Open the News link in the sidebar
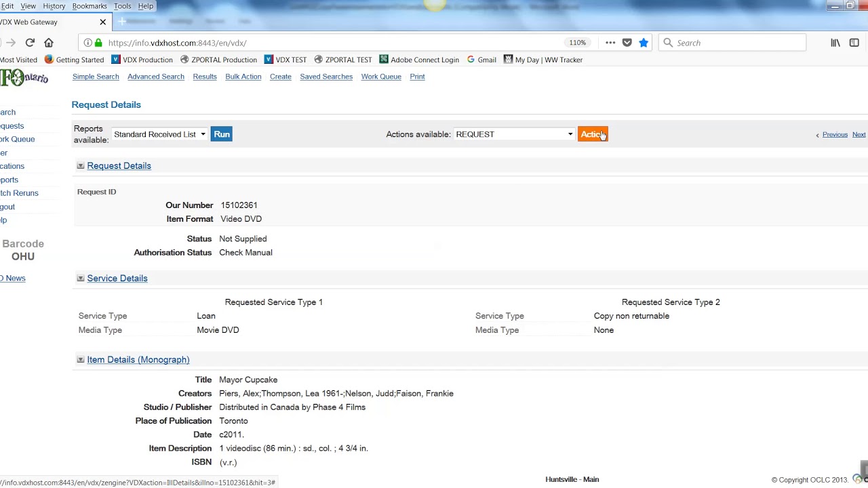Screen dimensions: 868x488 [13, 279]
